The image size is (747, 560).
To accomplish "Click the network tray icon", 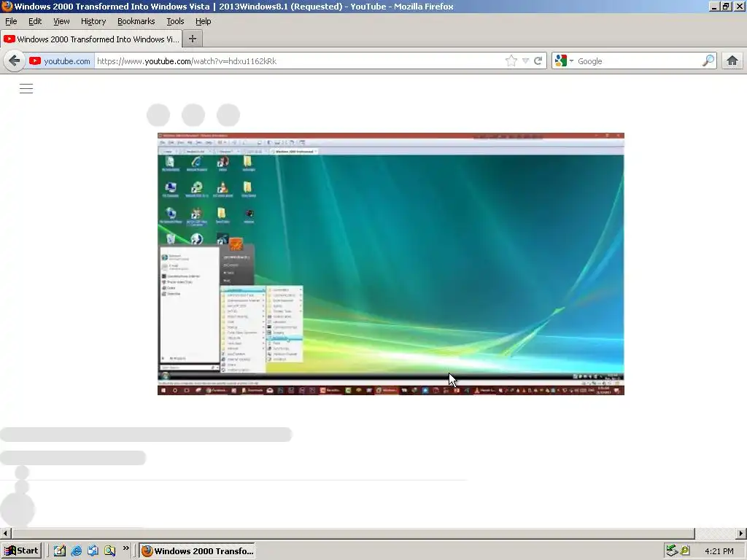I will [672, 551].
